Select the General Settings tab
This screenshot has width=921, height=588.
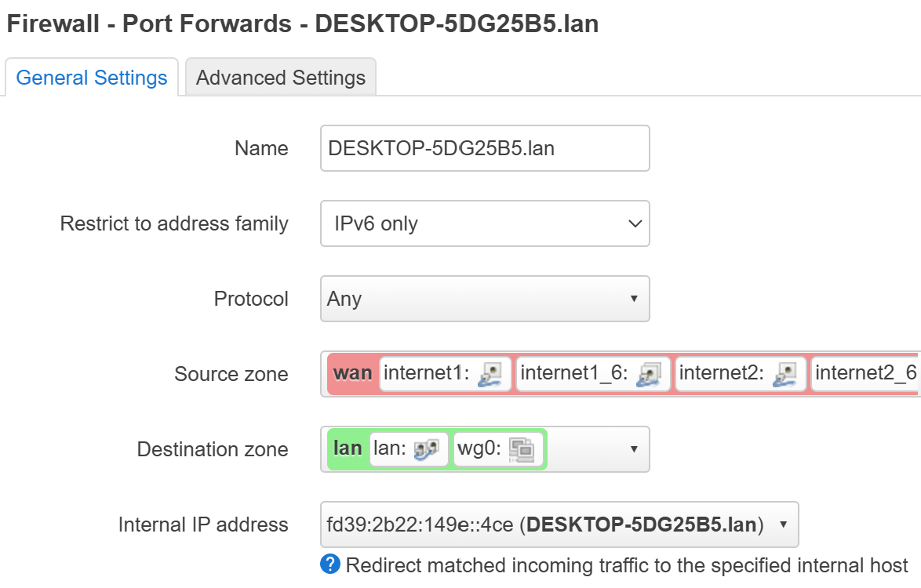(92, 78)
